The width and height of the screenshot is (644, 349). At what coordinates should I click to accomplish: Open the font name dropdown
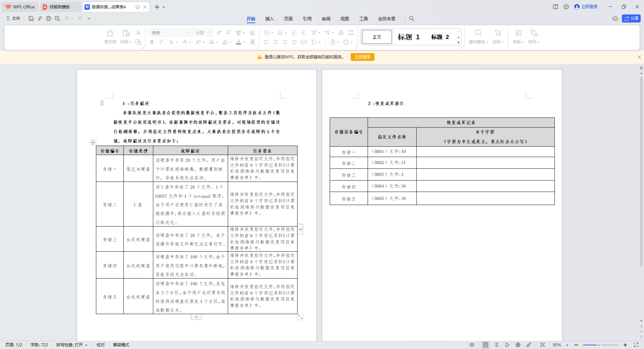[189, 33]
